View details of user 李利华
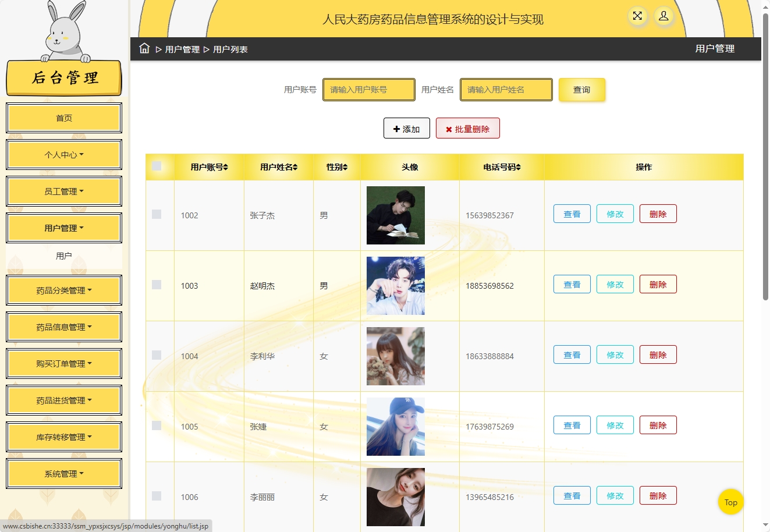The width and height of the screenshot is (770, 532). click(572, 355)
